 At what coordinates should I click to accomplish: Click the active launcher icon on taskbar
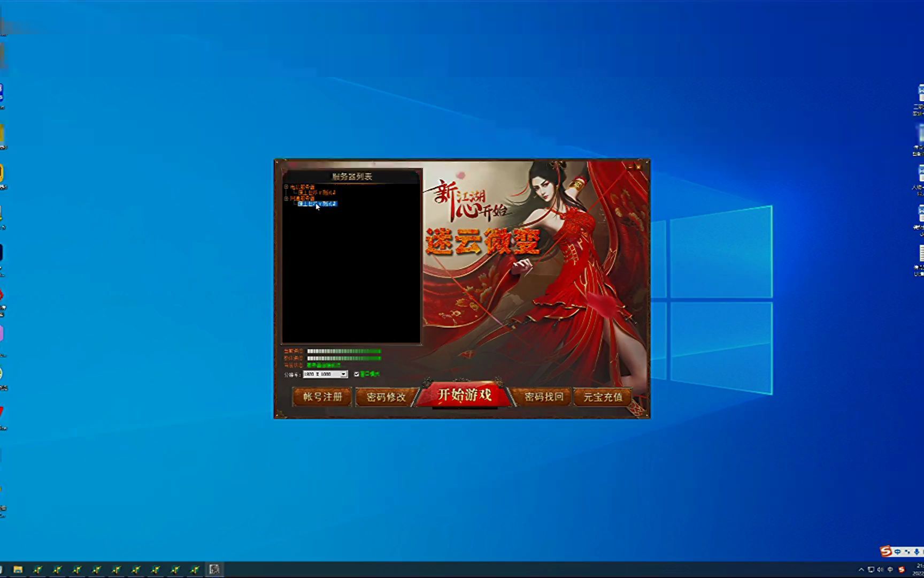click(x=214, y=569)
